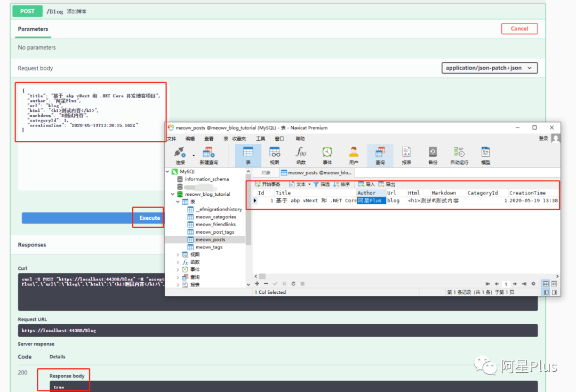Select the information_schema database

coord(206,179)
